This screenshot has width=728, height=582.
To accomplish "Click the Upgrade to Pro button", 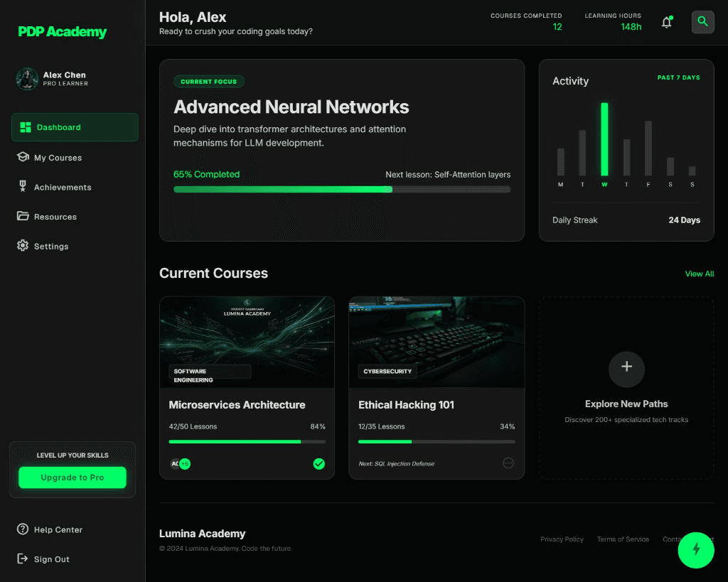I will 73,478.
